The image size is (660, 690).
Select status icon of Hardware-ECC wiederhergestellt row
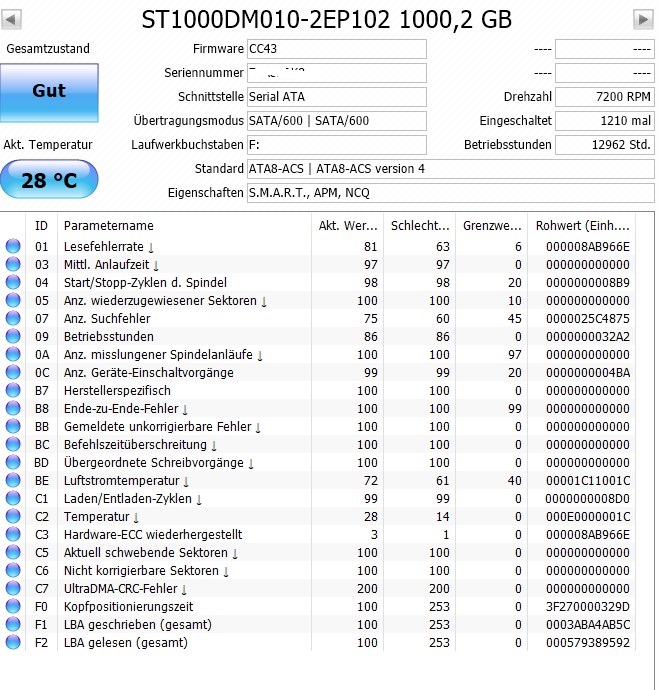pyautogui.click(x=13, y=534)
